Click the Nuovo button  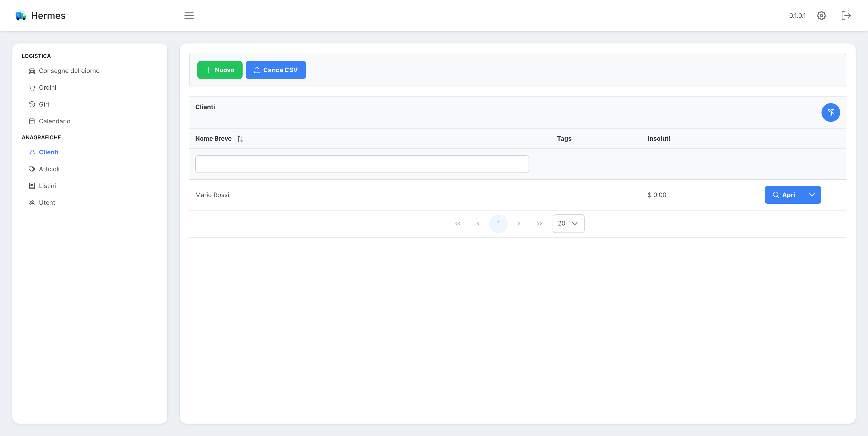pos(220,70)
